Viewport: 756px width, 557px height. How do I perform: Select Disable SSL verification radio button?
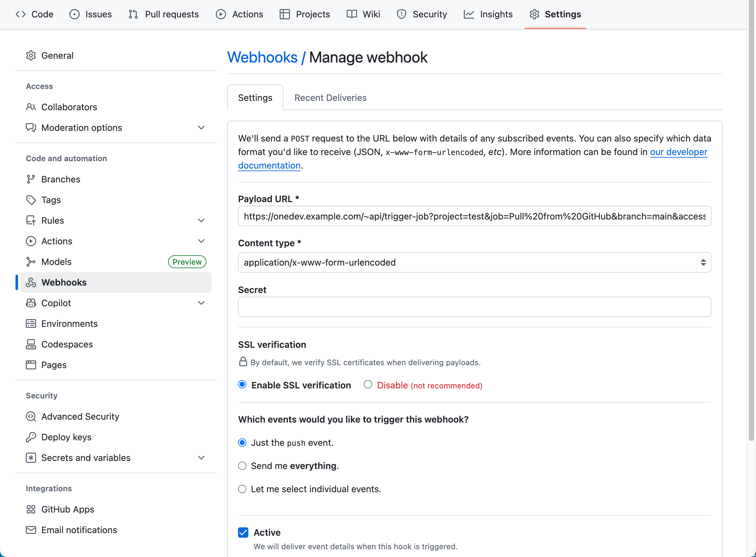tap(368, 384)
